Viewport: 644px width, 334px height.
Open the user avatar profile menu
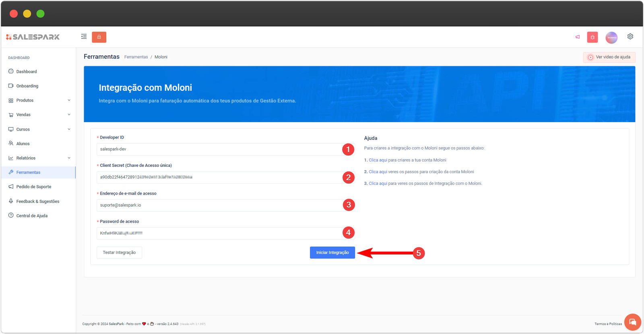click(611, 37)
